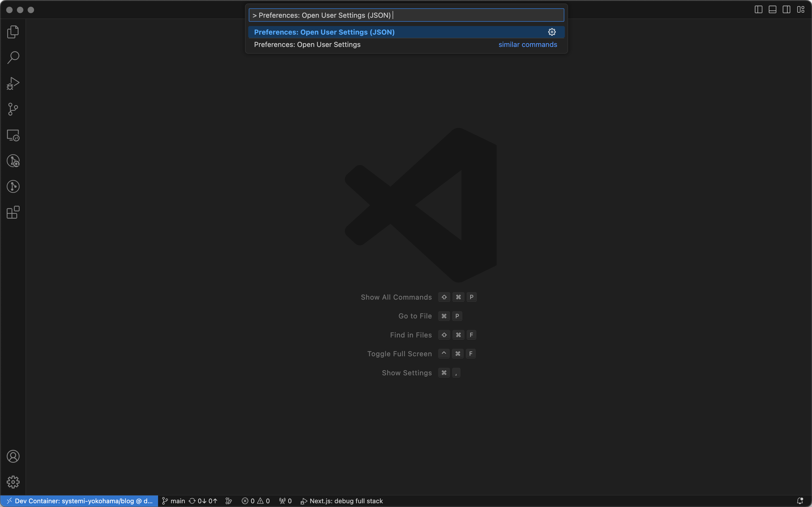The image size is (812, 507).
Task: Open the Customize Layout icon
Action: (x=801, y=10)
